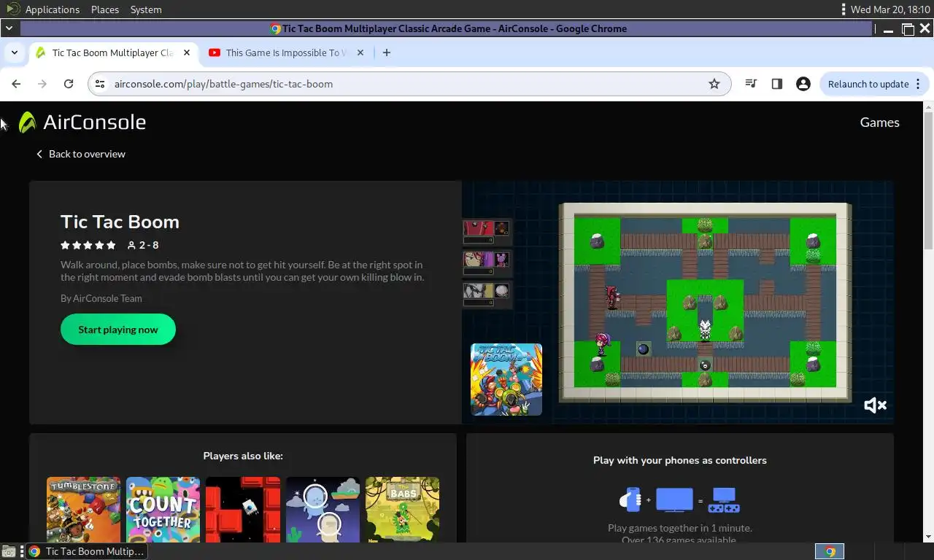Open the Places menu
Viewport: 934px width, 560px height.
[105, 9]
